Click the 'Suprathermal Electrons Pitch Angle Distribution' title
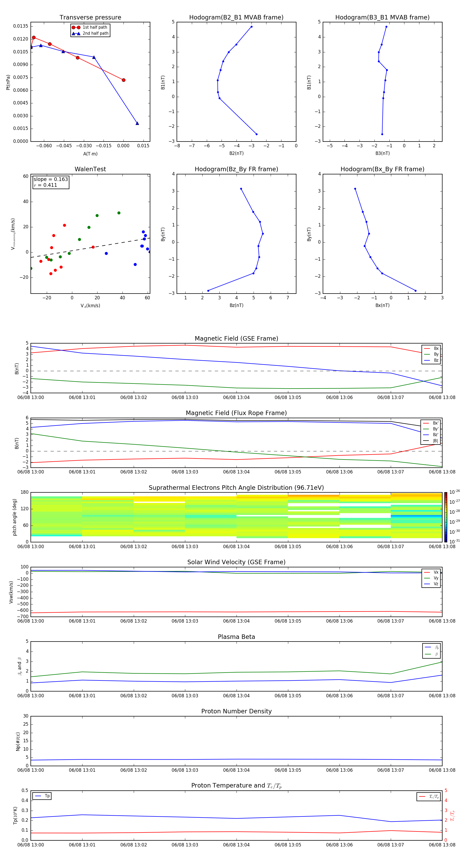This screenshot has height=868, width=473. point(236,488)
